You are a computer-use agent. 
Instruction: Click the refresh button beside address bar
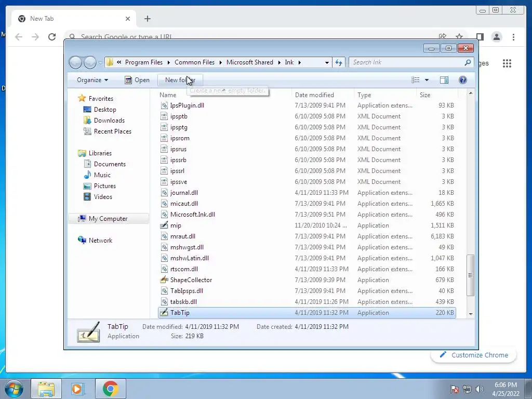click(x=339, y=62)
